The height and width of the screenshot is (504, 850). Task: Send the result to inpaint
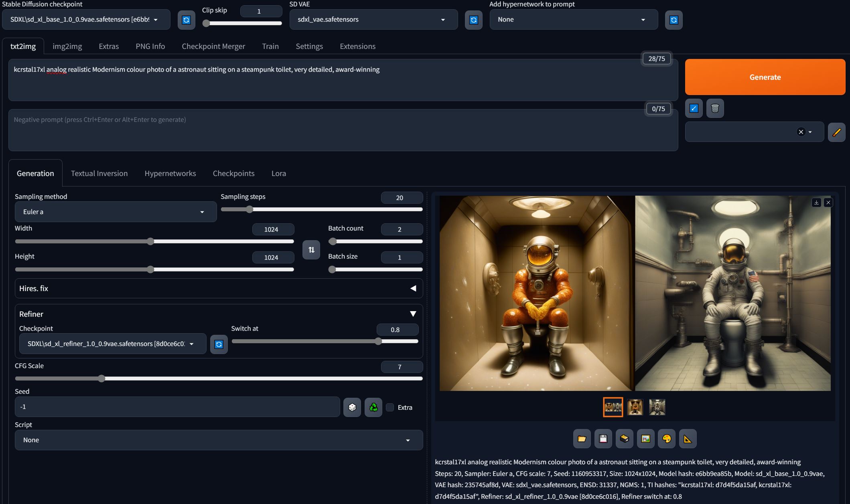coord(666,438)
